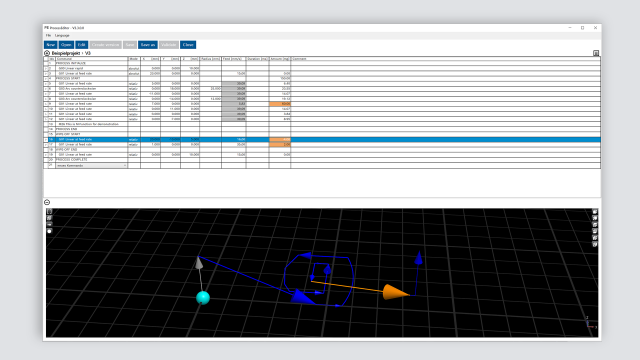Click the second icon on the 3D viewport's left edge
640x360 pixels.
coord(49,218)
